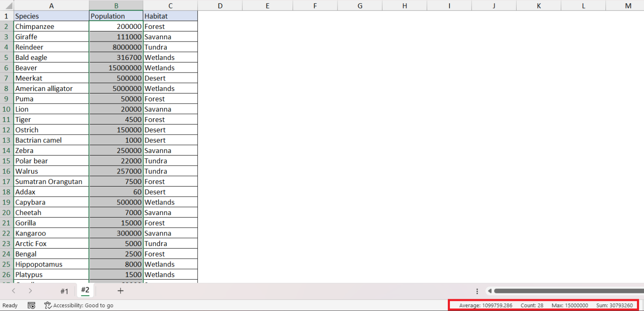Add a new worksheet with the plus icon
The height and width of the screenshot is (311, 644).
[120, 290]
